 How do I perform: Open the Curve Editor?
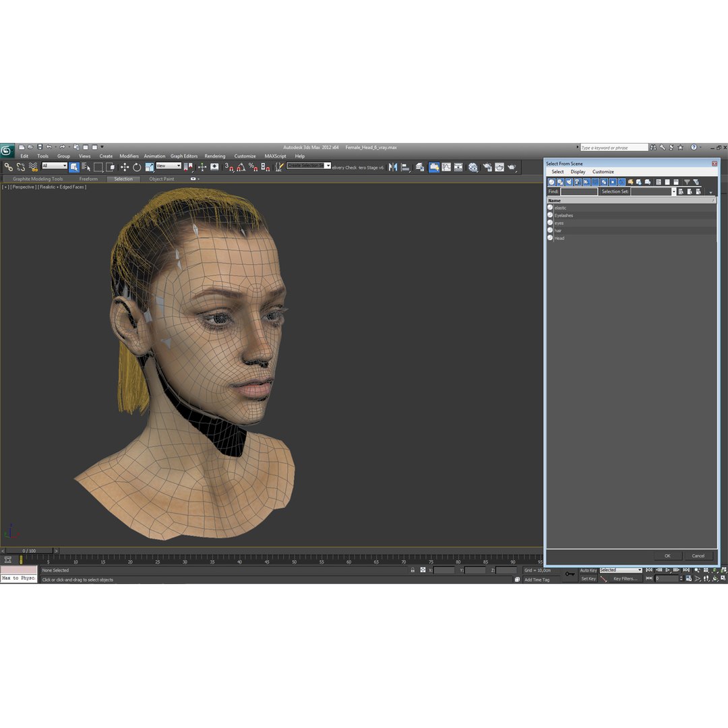[446, 167]
